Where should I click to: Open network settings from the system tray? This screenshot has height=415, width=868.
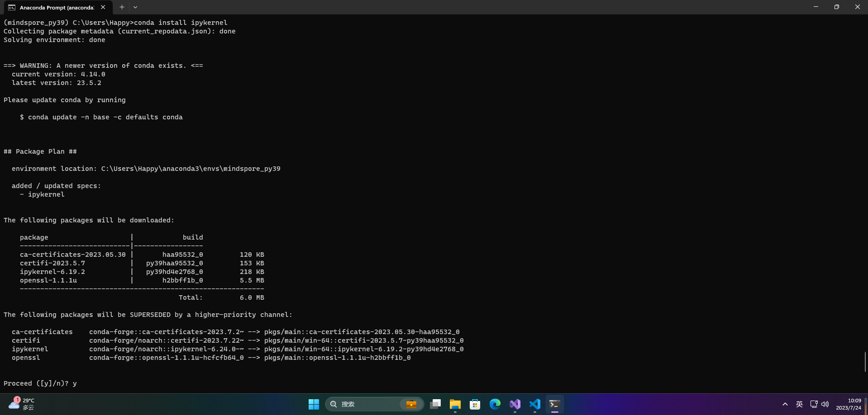[814, 404]
